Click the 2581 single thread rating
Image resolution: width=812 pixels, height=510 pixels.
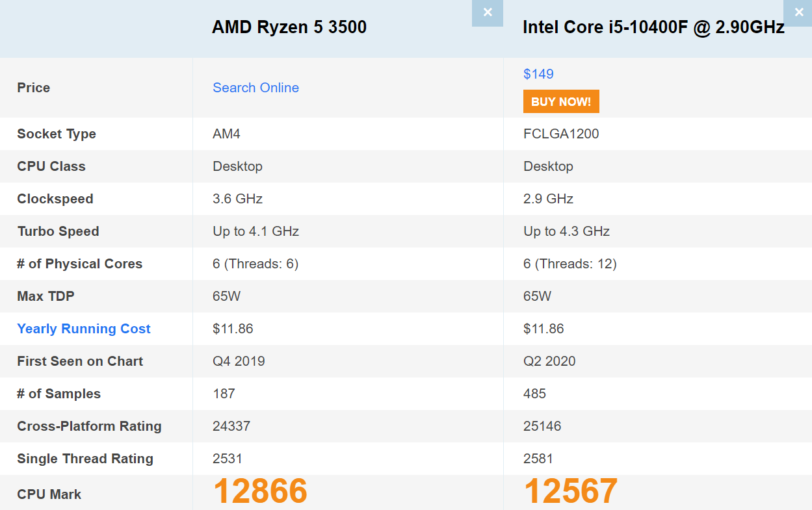(x=538, y=459)
